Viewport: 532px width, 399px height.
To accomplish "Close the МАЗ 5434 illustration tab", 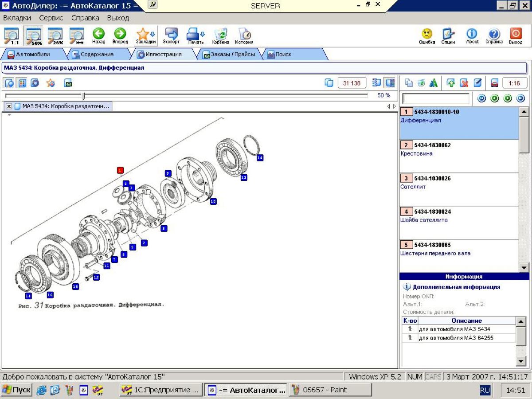I will click(9, 106).
